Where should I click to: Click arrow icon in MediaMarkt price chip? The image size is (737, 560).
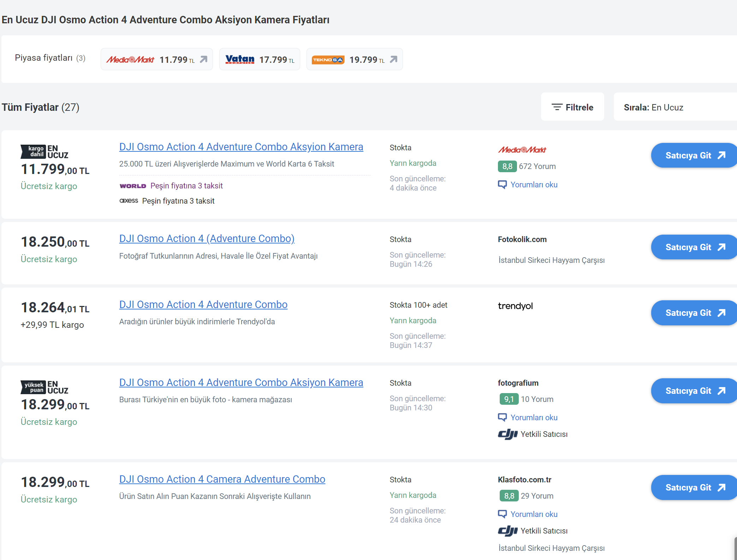(204, 59)
